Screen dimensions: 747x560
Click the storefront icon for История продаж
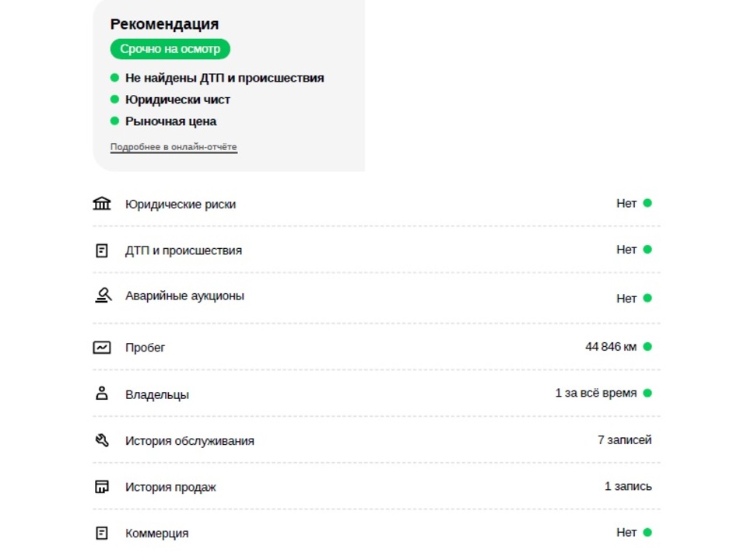(101, 487)
